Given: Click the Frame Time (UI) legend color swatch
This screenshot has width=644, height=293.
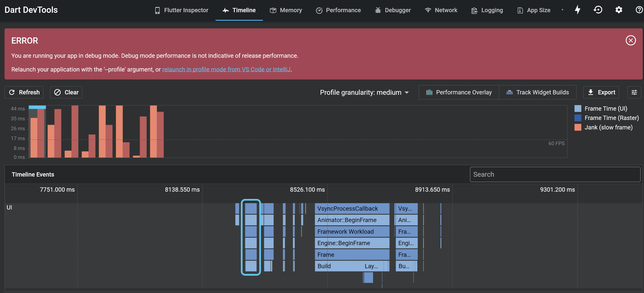Looking at the screenshot, I should (578, 108).
